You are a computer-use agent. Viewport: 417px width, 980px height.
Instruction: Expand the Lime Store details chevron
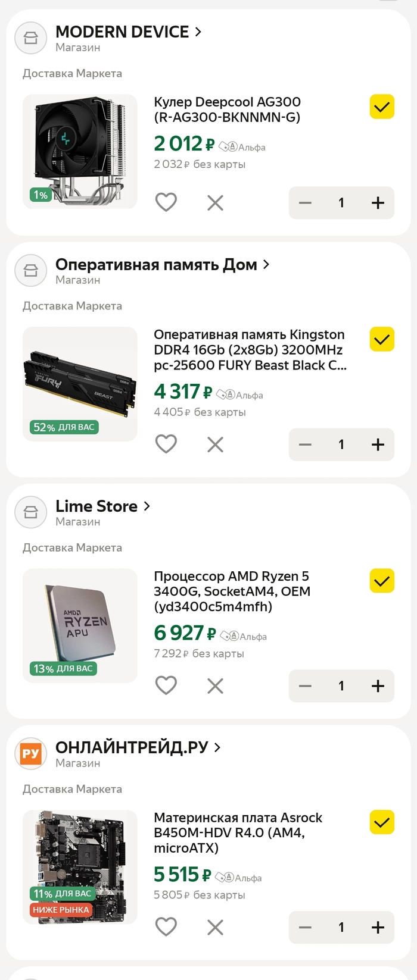point(147,506)
